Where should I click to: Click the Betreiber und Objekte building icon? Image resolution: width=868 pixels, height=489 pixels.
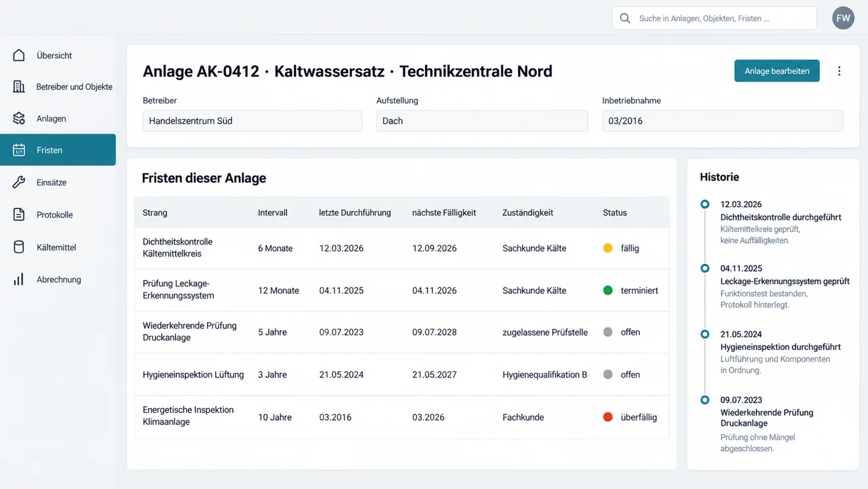[x=19, y=87]
